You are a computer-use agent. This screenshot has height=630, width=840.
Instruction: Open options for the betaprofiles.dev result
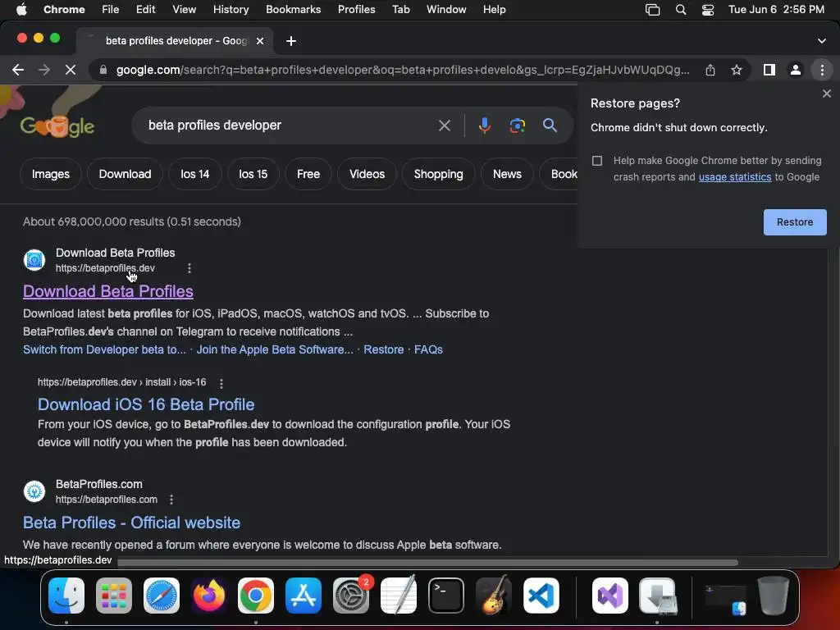(x=189, y=268)
